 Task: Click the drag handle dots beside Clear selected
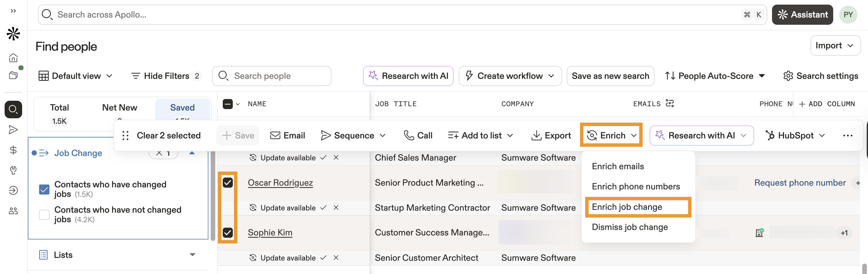coord(125,136)
